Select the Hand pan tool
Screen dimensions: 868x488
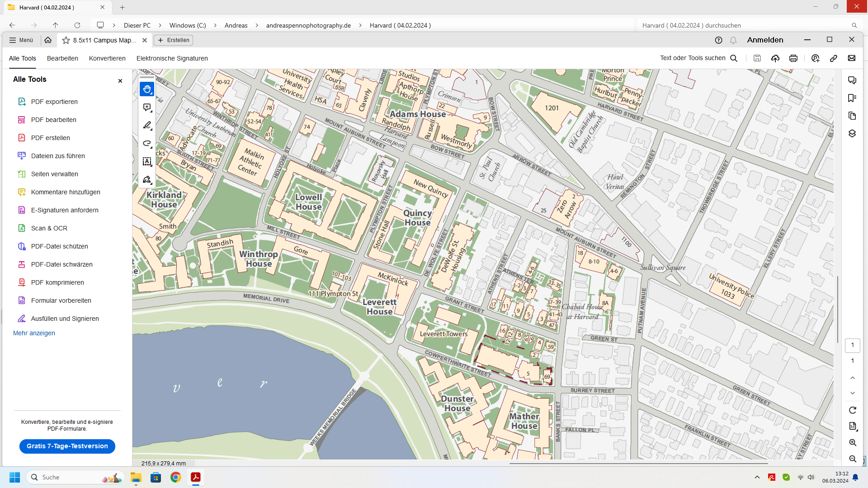[147, 89]
